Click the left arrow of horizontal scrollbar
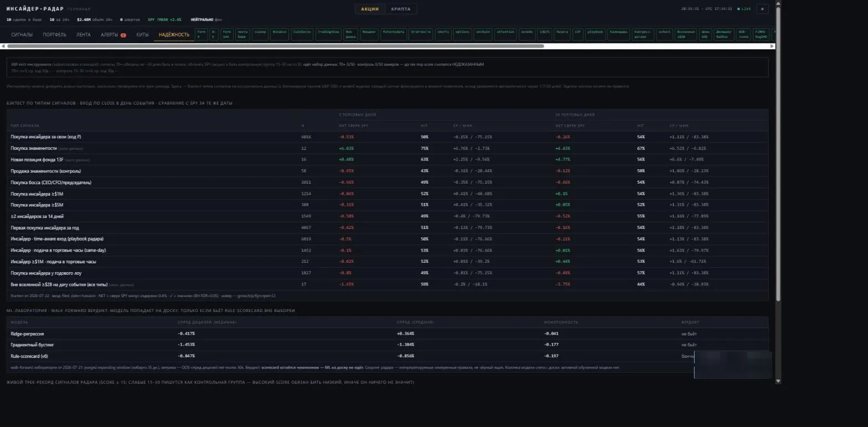This screenshot has width=868, height=427. (3, 46)
